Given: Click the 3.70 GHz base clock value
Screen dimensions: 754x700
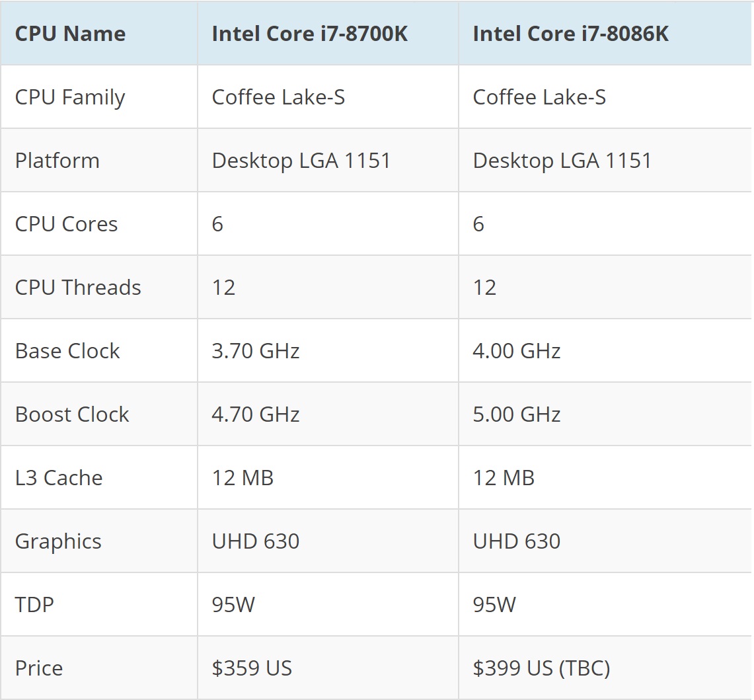Looking at the screenshot, I should click(256, 351).
